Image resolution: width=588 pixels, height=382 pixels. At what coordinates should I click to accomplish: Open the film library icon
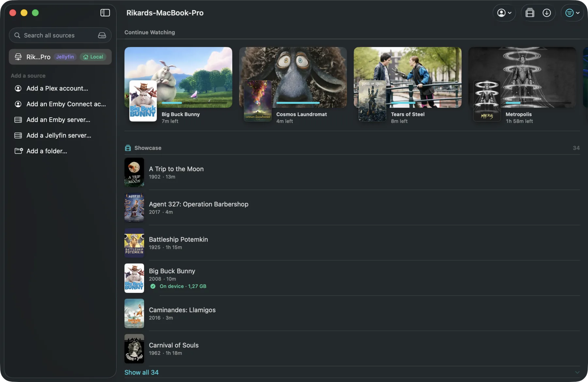[x=530, y=13]
